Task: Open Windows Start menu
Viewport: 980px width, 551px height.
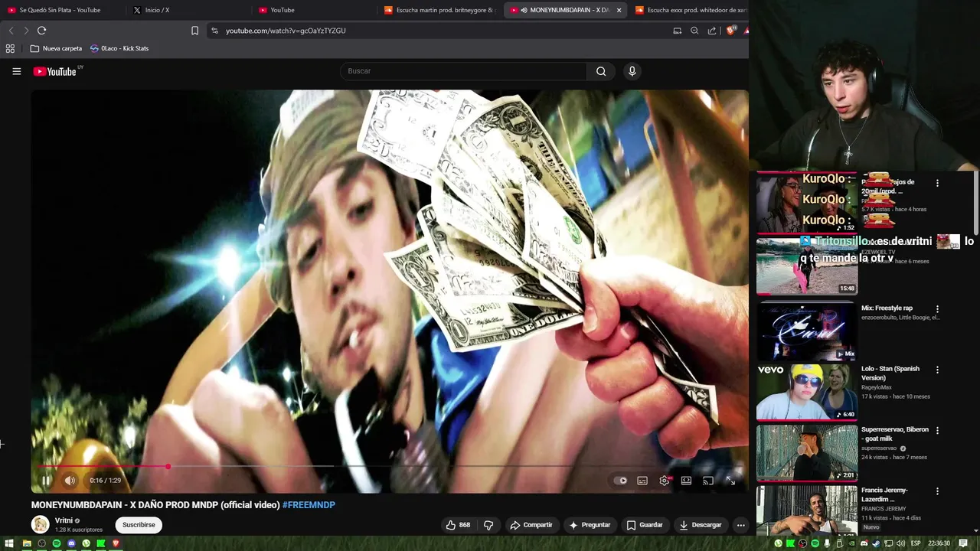Action: pos(8,543)
